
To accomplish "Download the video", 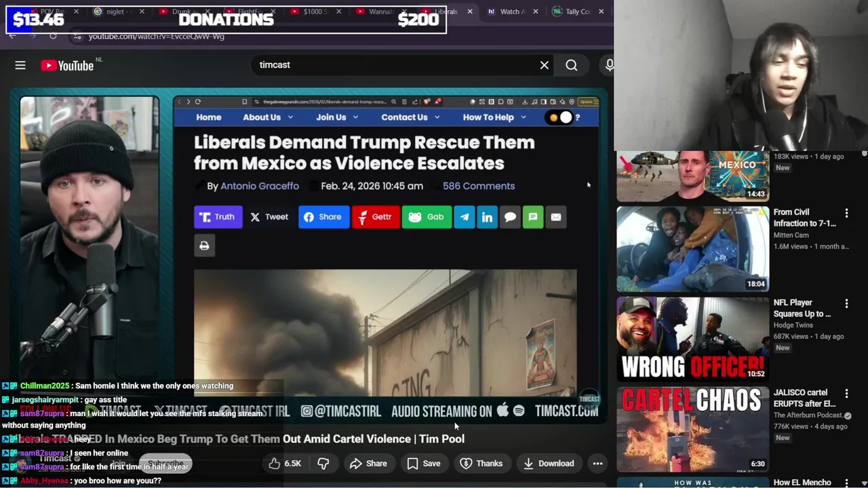I will point(549,464).
